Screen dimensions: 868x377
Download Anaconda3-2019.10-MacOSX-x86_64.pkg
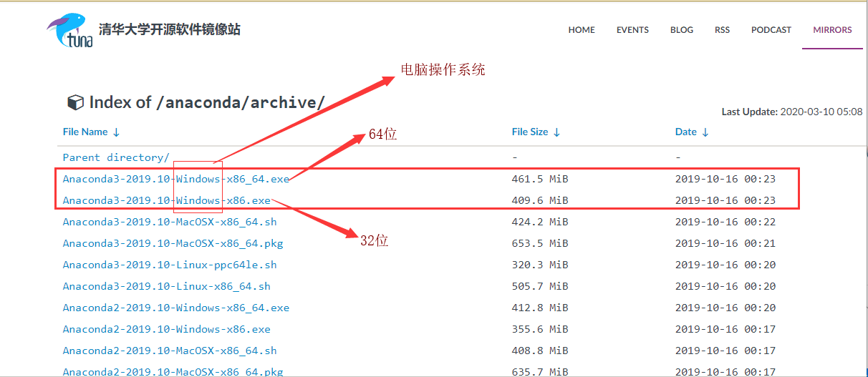(x=173, y=243)
